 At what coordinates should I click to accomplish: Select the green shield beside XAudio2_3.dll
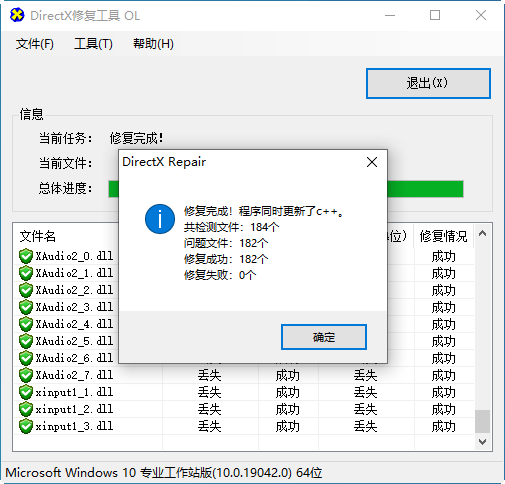26,307
